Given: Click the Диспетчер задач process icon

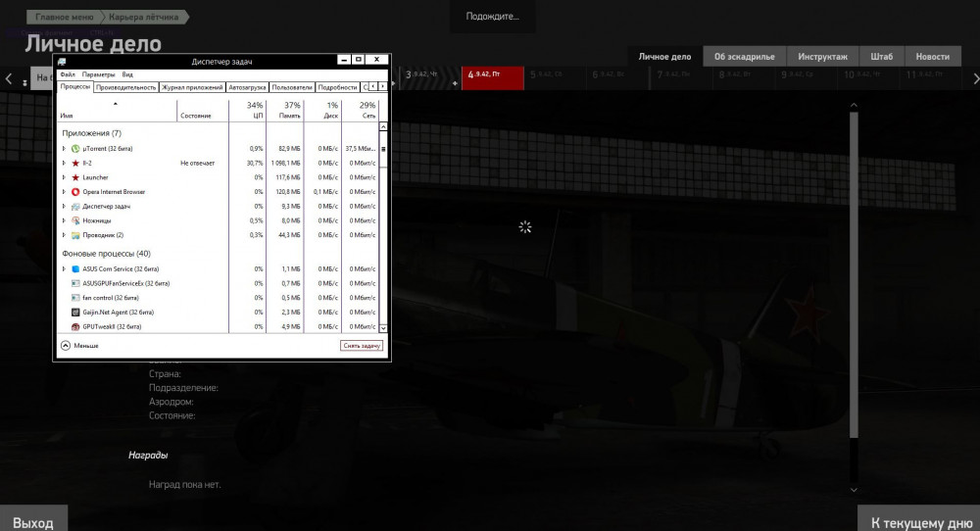Looking at the screenshot, I should tap(75, 206).
